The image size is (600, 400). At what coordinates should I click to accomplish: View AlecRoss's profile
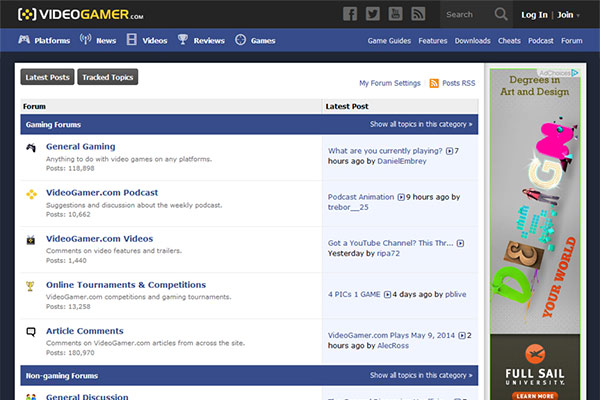click(393, 346)
